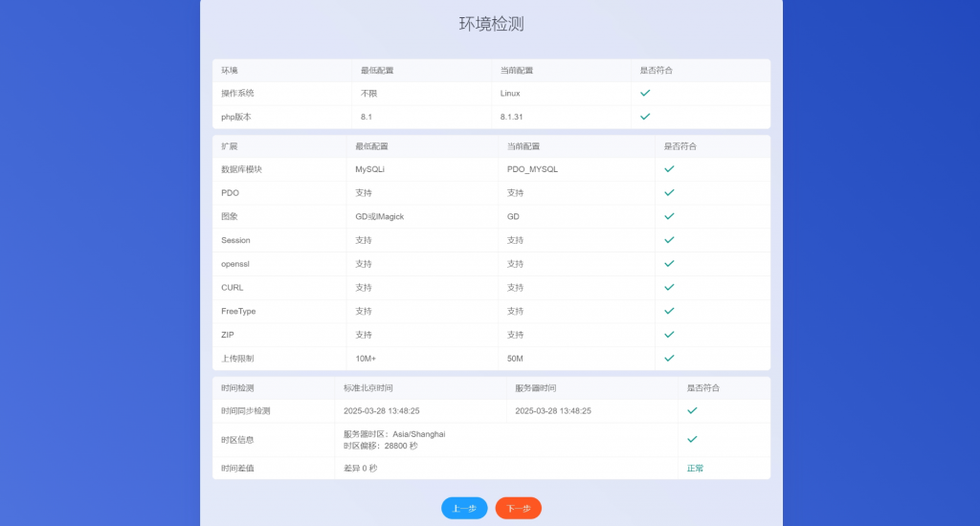Click the GD current configuration cell

(513, 217)
